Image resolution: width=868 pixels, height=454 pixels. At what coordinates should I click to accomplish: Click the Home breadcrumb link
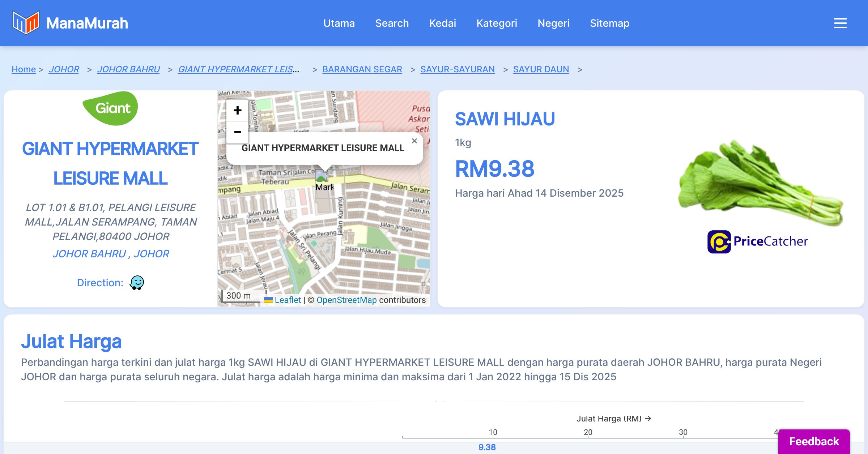click(24, 69)
